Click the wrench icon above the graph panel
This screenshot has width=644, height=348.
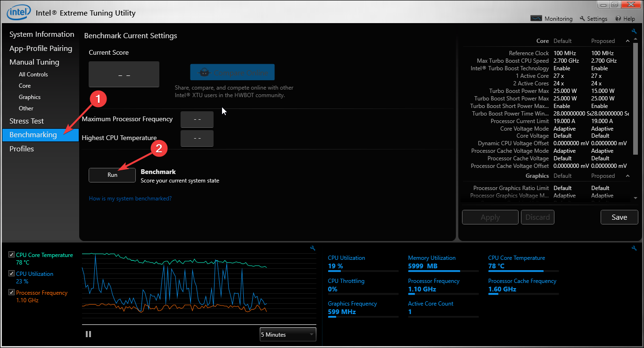313,248
